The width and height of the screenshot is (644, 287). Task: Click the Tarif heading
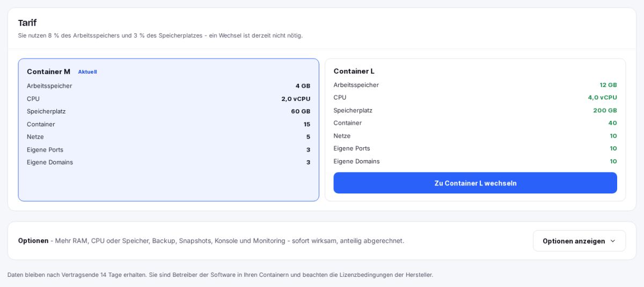click(27, 23)
